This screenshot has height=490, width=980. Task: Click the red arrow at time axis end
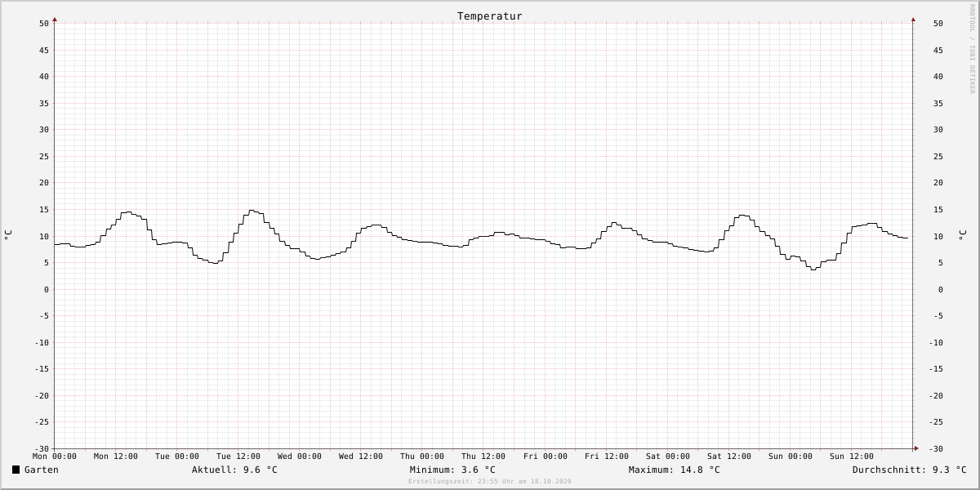coord(916,448)
